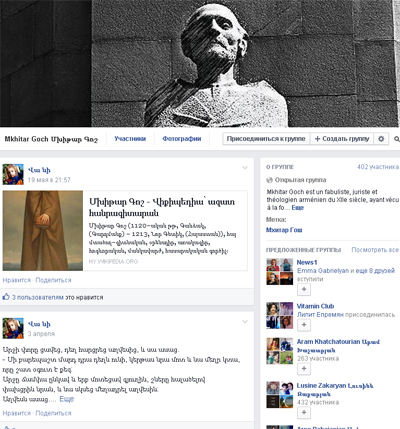Open News1 group photo collage
This screenshot has width=400, height=429.
coord(280,272)
